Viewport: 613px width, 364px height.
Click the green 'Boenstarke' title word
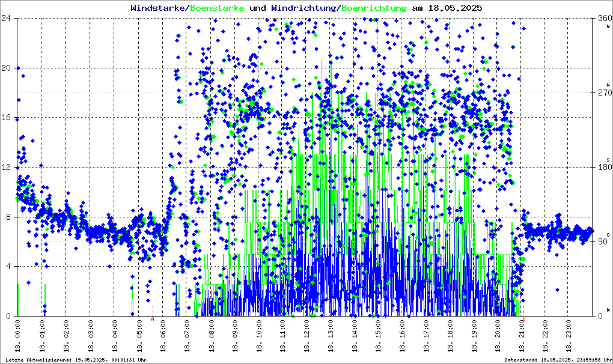217,8
